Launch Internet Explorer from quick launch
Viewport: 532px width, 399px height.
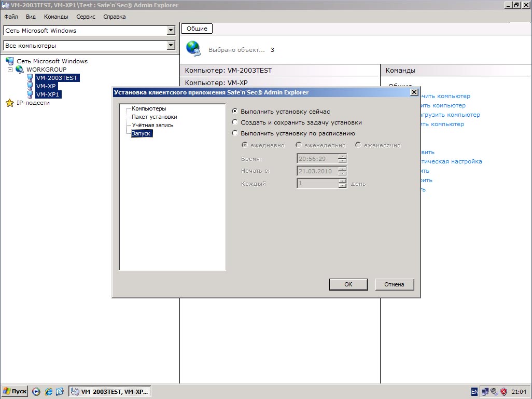49,392
